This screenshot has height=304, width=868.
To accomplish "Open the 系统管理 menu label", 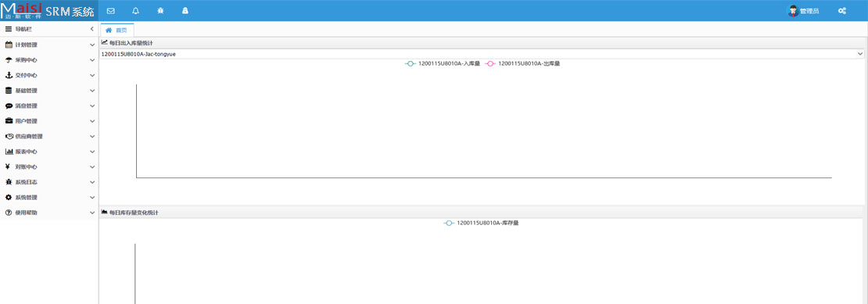I will (x=26, y=197).
